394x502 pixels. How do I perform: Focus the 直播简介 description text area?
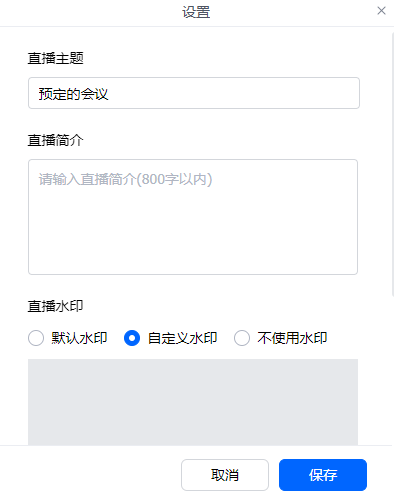coord(193,217)
